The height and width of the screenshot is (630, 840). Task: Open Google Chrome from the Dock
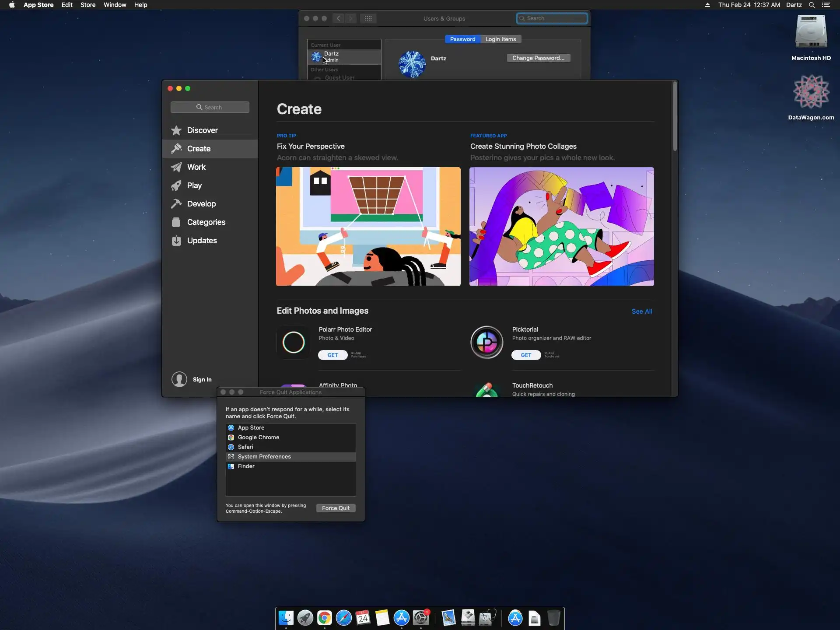324,618
